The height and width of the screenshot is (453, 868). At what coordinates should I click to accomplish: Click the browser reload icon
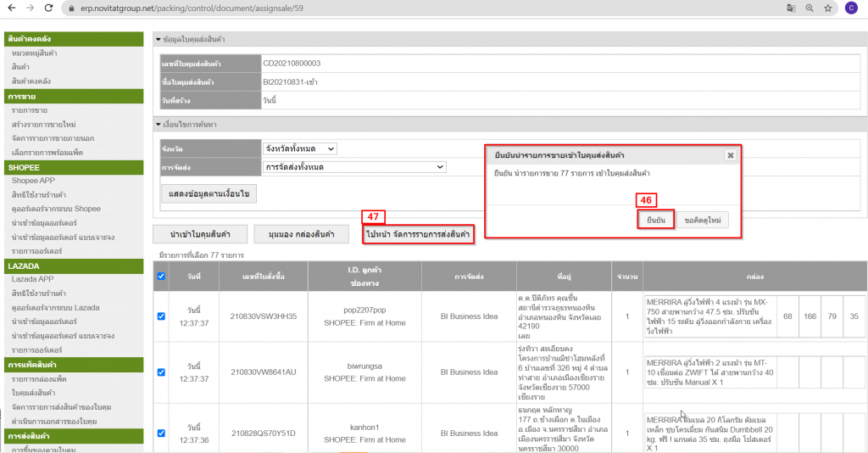click(x=49, y=8)
